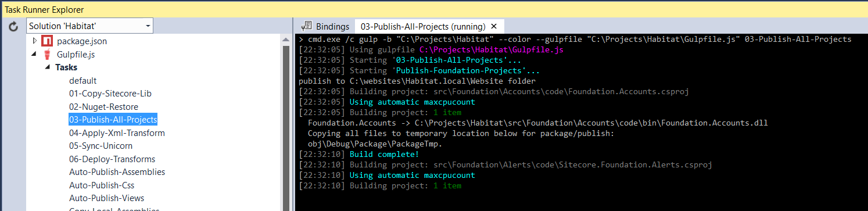Select the 03-Publish-All-Projects task
The image size is (868, 211).
pyautogui.click(x=113, y=120)
